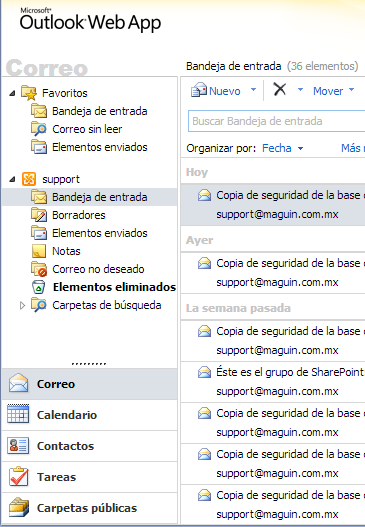Open Bandeja de entrada in Favoritos

(x=99, y=111)
